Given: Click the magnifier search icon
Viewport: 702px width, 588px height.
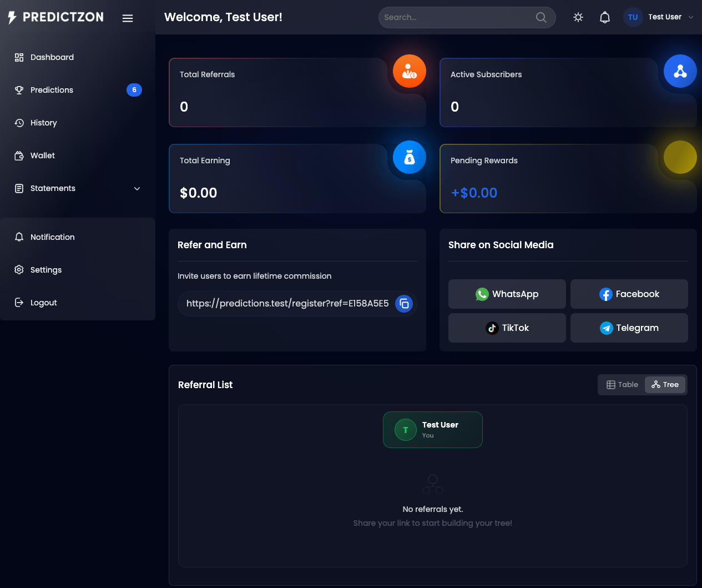Looking at the screenshot, I should coord(541,17).
